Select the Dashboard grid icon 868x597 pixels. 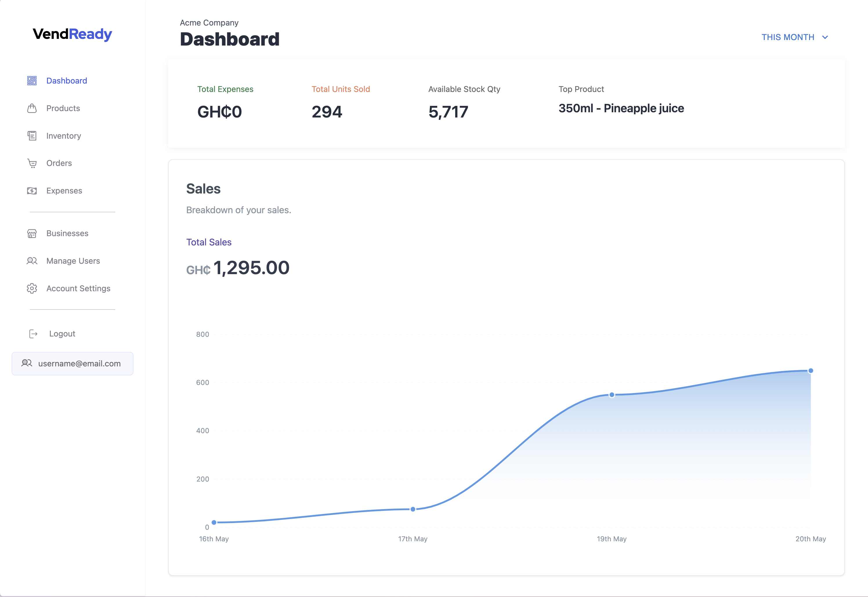click(32, 80)
